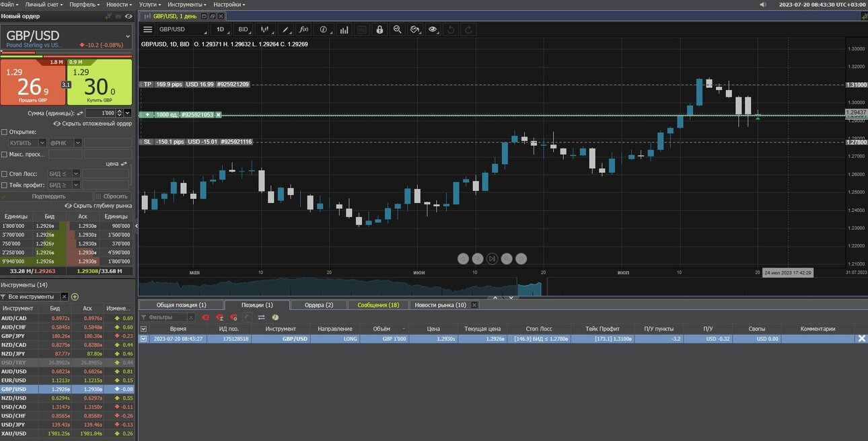Open the eye visibility options in chart toolbar

[x=433, y=30]
